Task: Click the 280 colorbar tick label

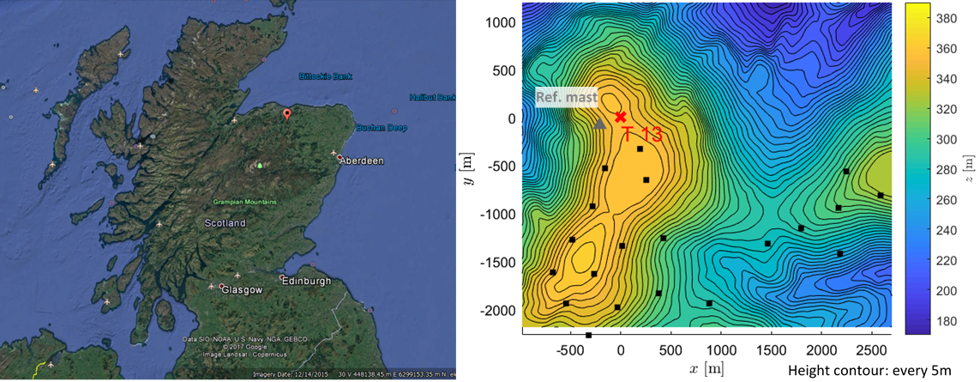Action: pos(946,170)
